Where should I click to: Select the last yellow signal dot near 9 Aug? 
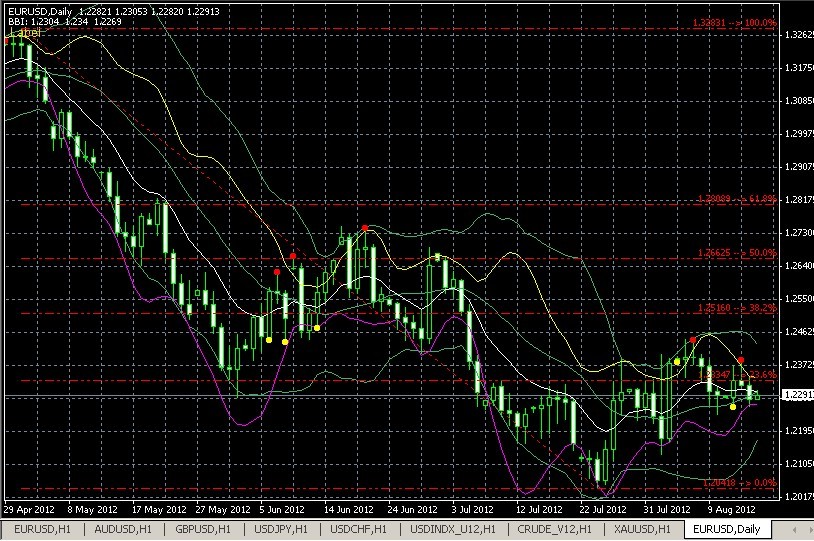pyautogui.click(x=732, y=407)
